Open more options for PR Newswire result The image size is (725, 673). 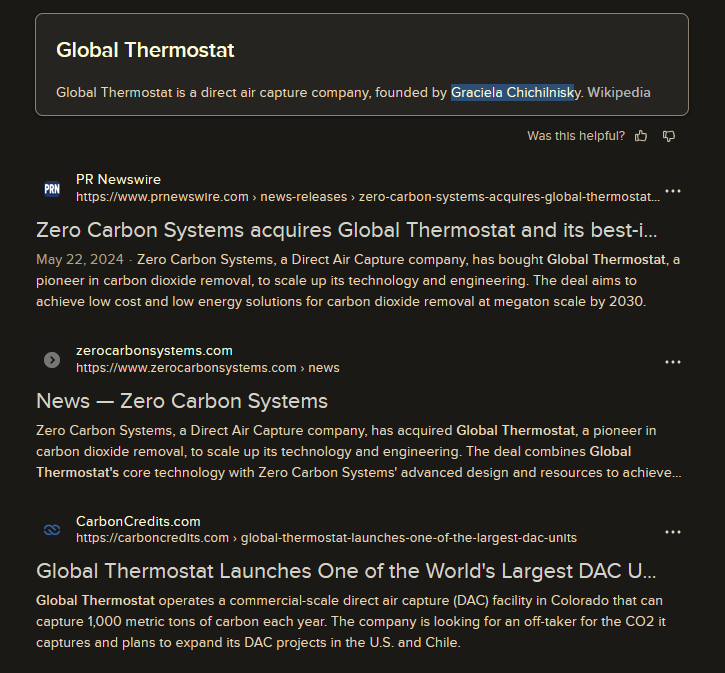pos(673,191)
